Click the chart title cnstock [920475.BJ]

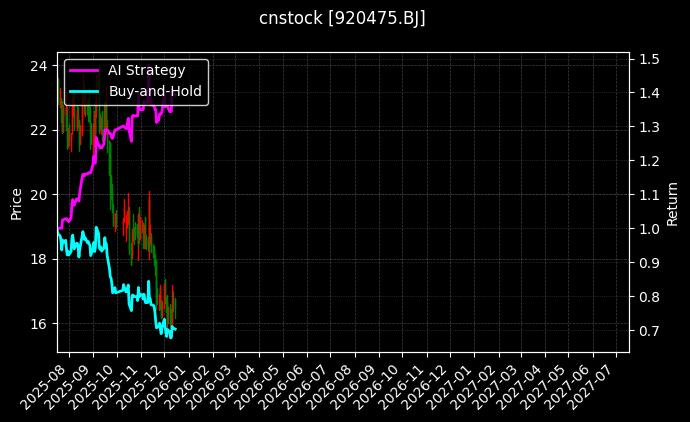point(342,19)
